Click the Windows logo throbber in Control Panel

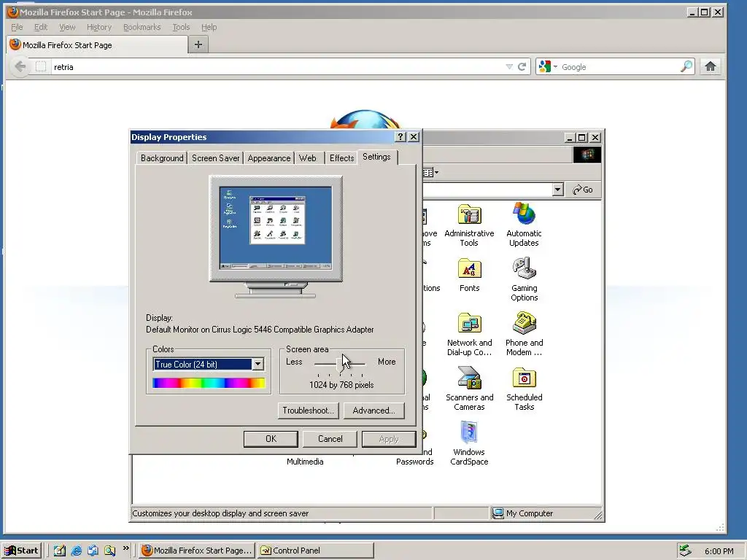click(587, 155)
